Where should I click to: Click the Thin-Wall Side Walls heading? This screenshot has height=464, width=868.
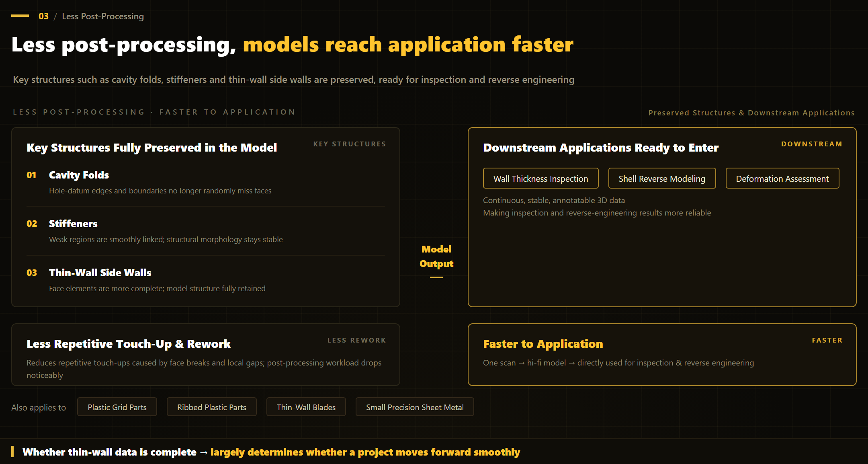click(100, 273)
